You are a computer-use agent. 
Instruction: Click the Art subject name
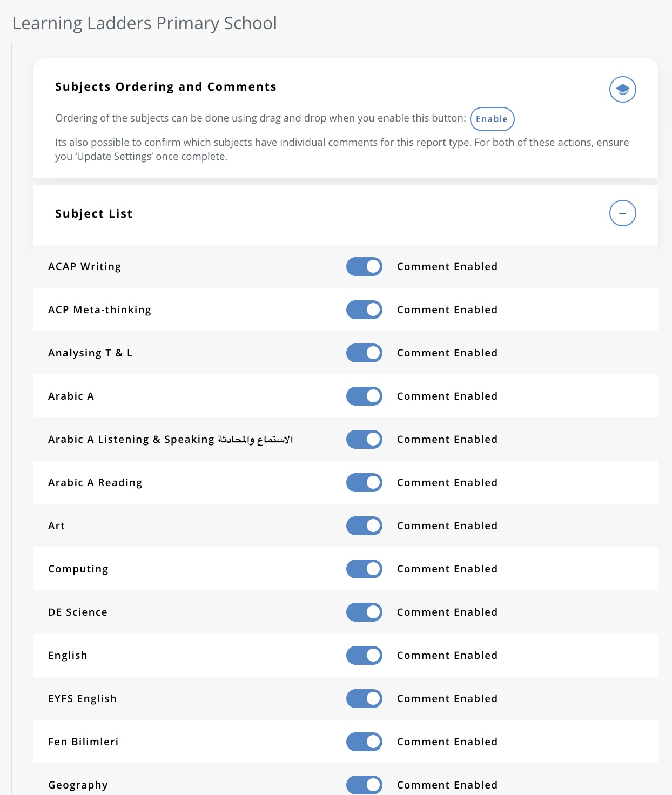(x=56, y=526)
